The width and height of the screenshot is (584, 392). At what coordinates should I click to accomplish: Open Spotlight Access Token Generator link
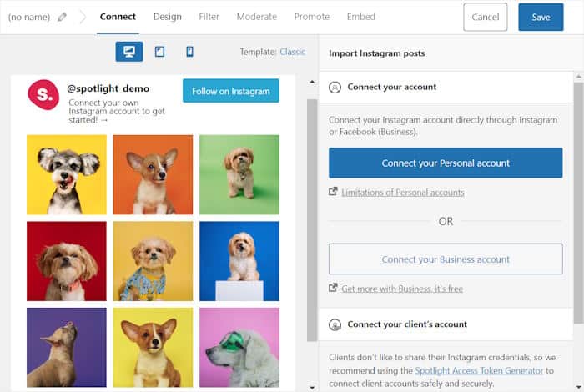click(x=479, y=371)
